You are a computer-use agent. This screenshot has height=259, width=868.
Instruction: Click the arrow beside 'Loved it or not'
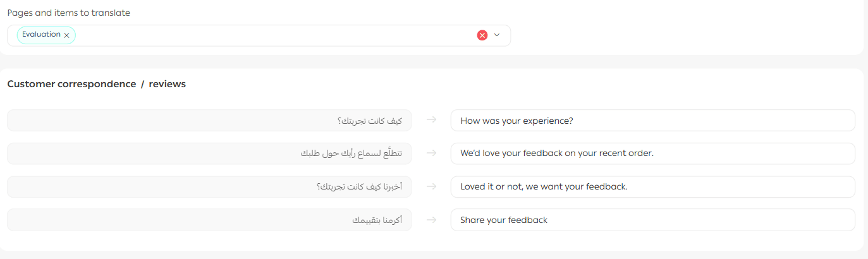(431, 186)
